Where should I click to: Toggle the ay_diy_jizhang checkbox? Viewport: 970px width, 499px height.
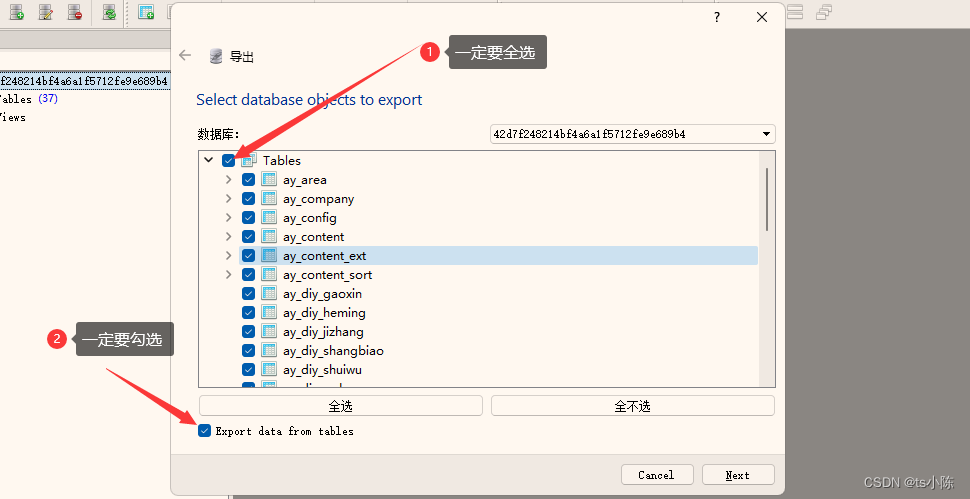point(249,331)
